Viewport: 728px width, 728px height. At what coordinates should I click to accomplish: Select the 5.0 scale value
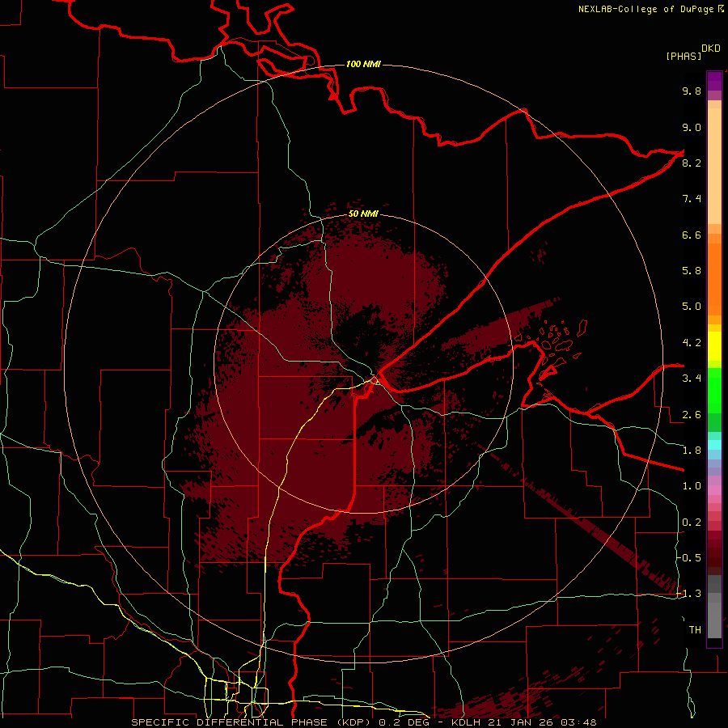click(x=692, y=307)
